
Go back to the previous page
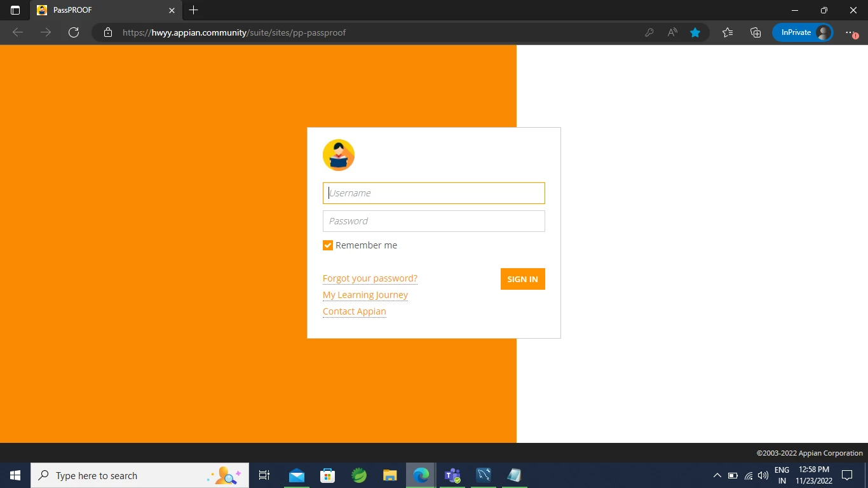point(18,32)
